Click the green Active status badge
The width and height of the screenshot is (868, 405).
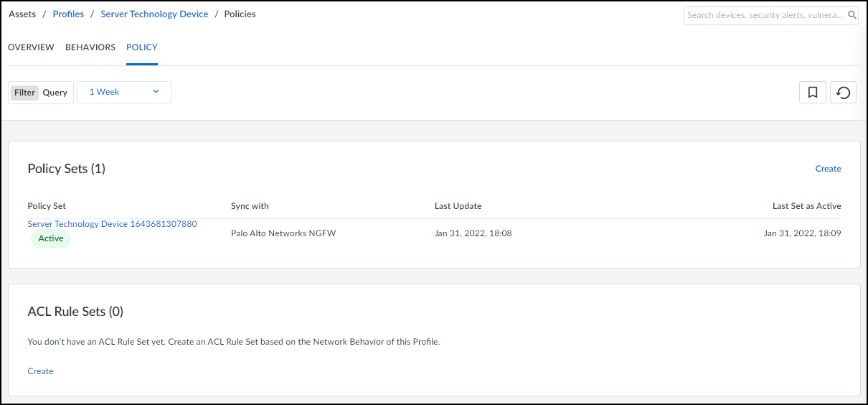coord(51,238)
